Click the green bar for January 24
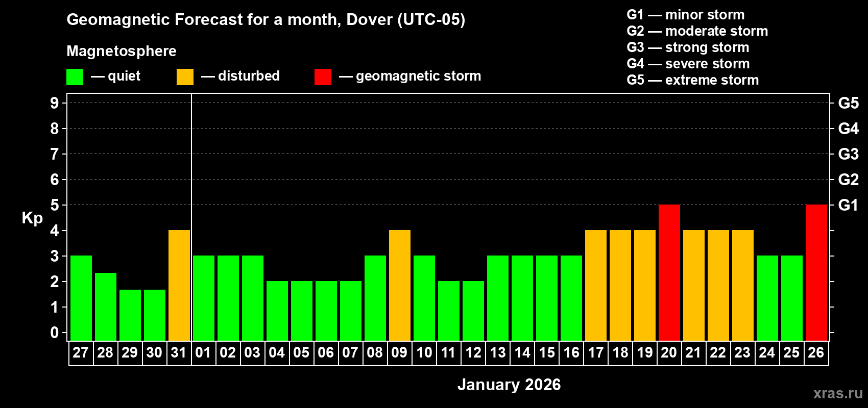The width and height of the screenshot is (868, 408). [767, 298]
